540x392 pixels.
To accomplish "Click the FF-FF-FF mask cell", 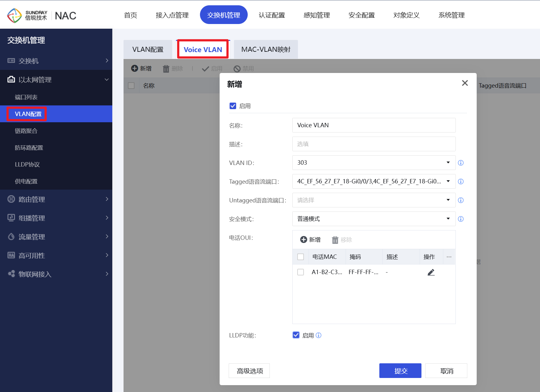I will click(363, 272).
